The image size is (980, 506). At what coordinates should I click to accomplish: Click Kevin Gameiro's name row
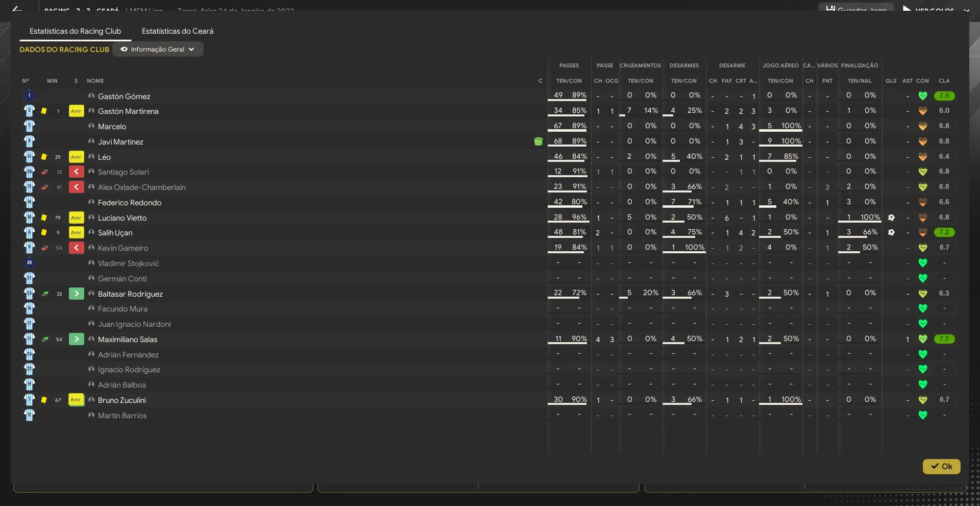pyautogui.click(x=123, y=248)
